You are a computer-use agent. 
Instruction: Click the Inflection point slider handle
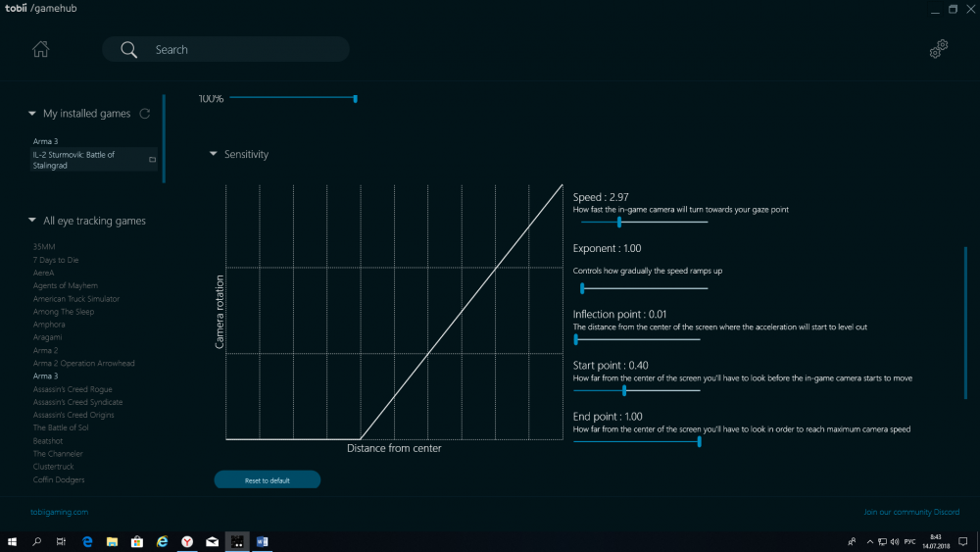pos(575,339)
